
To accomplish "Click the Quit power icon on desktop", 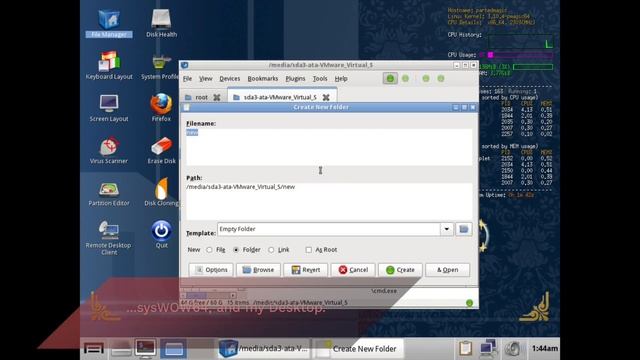I will pyautogui.click(x=161, y=234).
